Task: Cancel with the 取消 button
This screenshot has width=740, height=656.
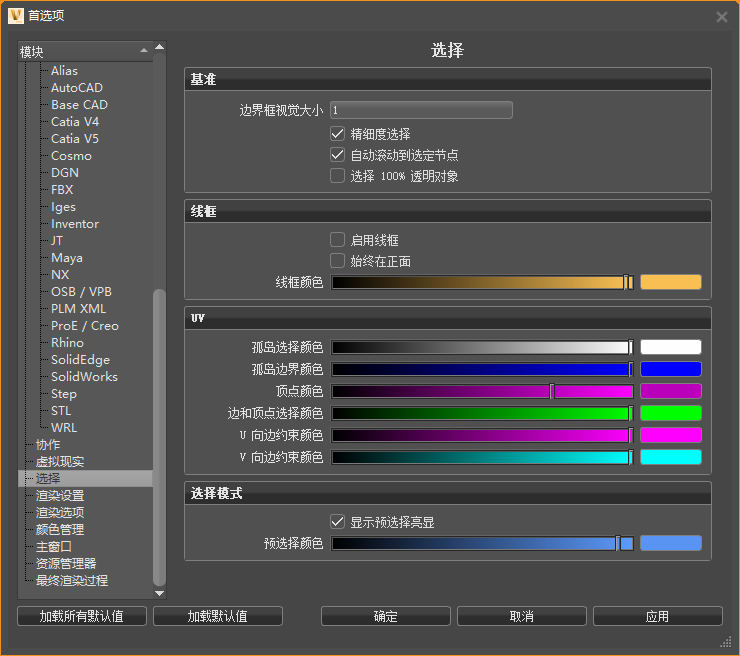Action: click(521, 616)
